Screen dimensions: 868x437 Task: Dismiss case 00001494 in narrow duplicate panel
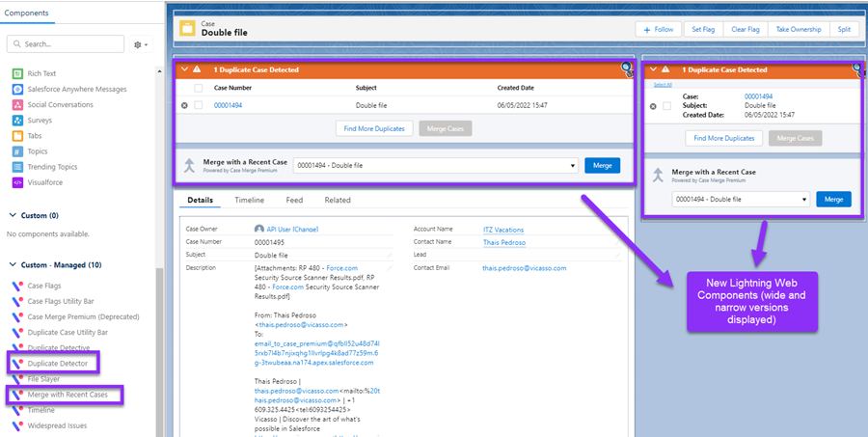pos(653,106)
